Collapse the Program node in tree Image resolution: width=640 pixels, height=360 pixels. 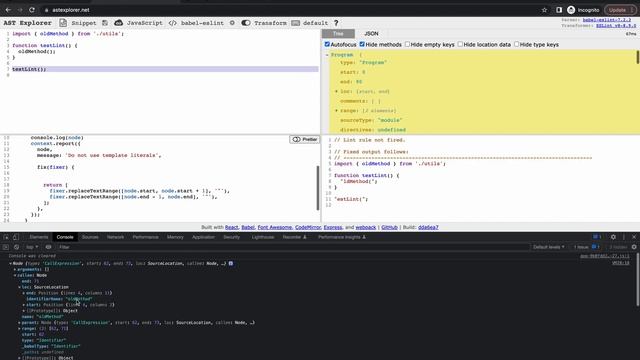pos(327,55)
